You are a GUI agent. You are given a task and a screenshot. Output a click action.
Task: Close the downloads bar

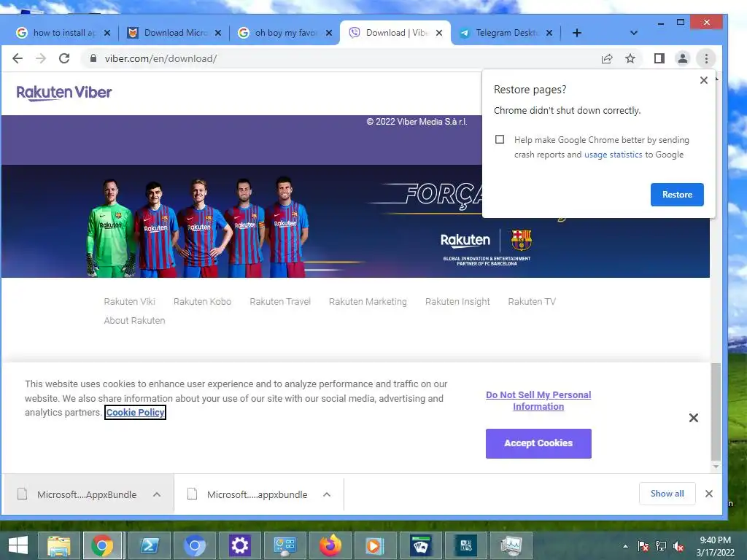pyautogui.click(x=709, y=494)
